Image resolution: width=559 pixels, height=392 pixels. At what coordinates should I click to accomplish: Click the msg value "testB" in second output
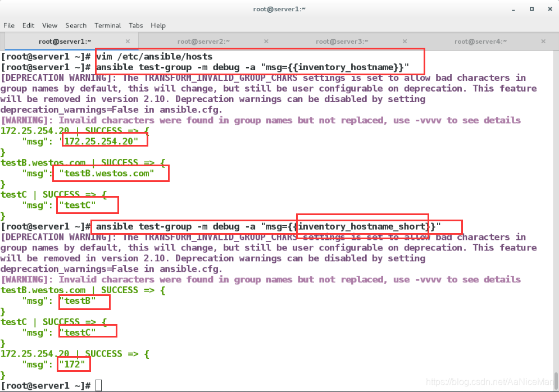pos(78,301)
